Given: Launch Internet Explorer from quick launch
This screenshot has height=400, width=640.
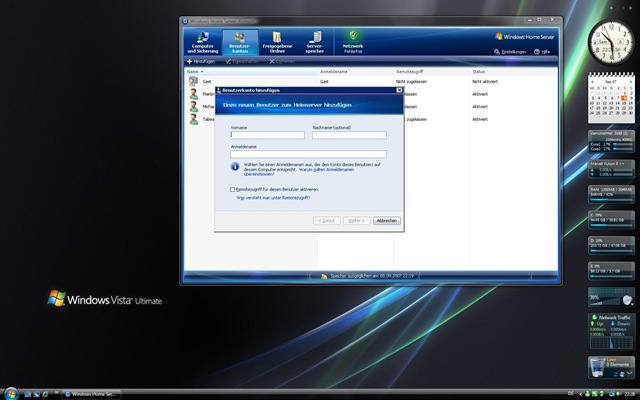Looking at the screenshot, I should coord(45,394).
